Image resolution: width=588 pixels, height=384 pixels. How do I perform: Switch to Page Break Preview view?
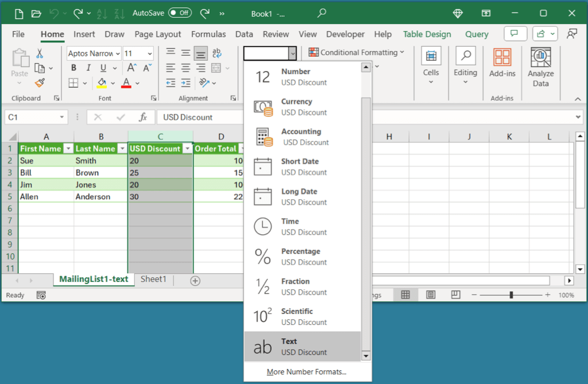(456, 295)
